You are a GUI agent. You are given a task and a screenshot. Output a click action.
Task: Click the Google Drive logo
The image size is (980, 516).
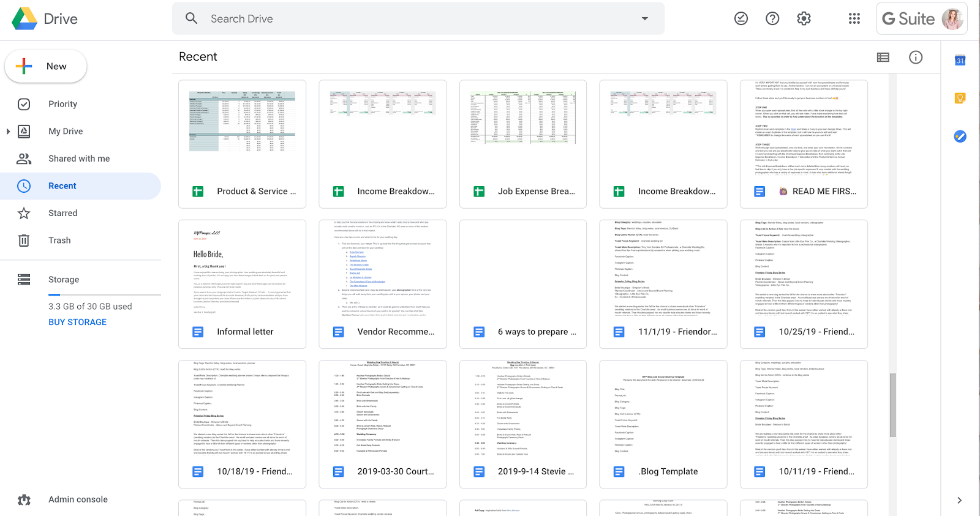click(24, 18)
